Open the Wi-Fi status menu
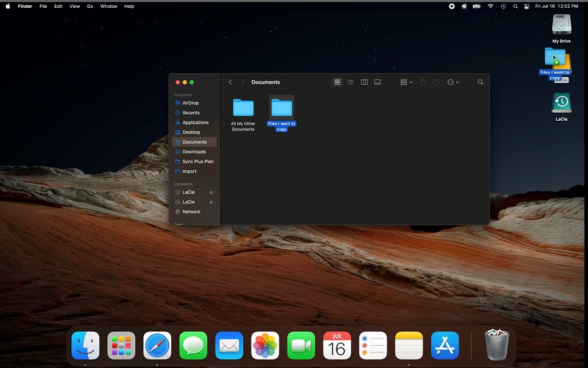588x368 pixels. tap(490, 6)
